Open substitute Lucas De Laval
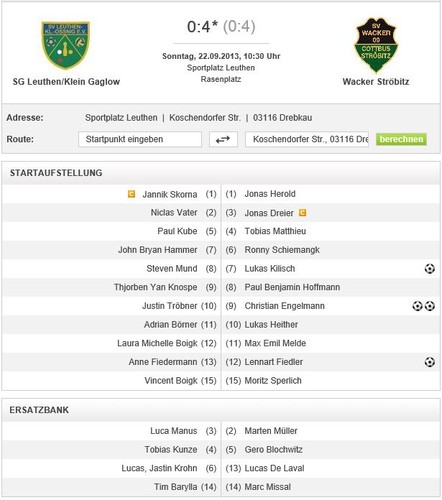This screenshot has height=500, width=442. pos(274,468)
